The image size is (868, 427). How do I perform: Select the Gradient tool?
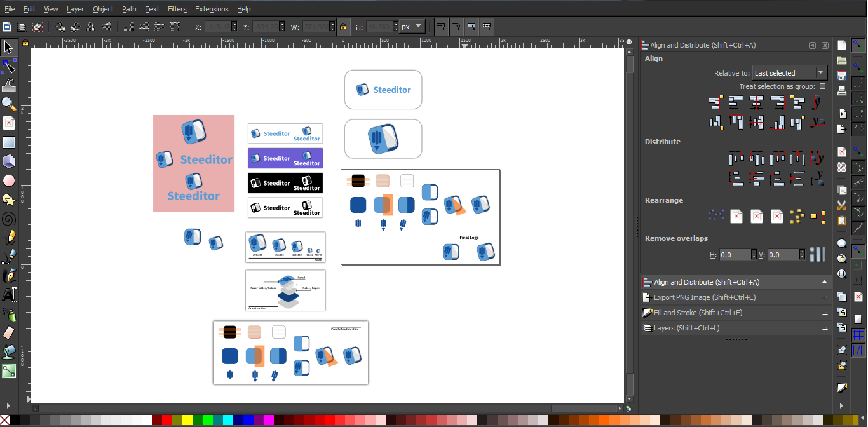pyautogui.click(x=9, y=370)
